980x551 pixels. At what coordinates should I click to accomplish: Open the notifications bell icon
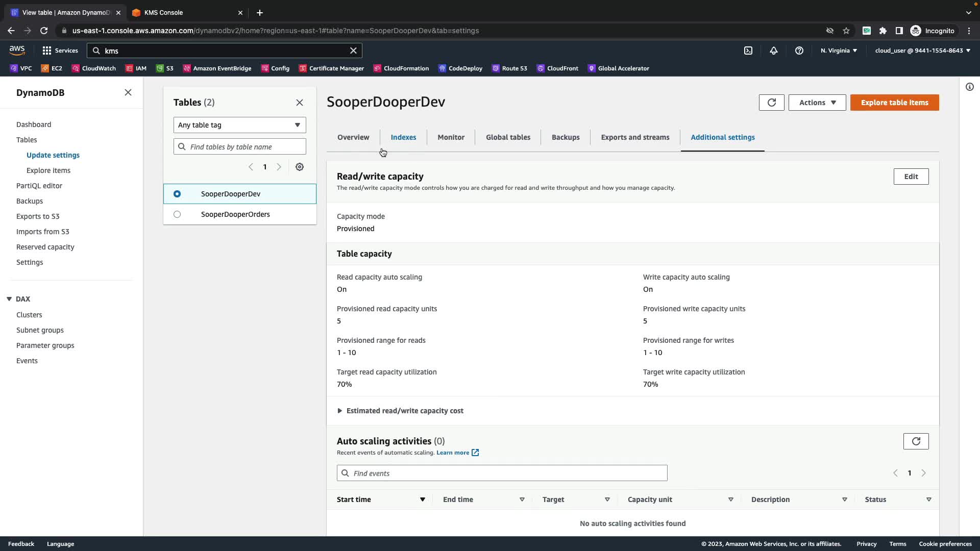tap(774, 51)
